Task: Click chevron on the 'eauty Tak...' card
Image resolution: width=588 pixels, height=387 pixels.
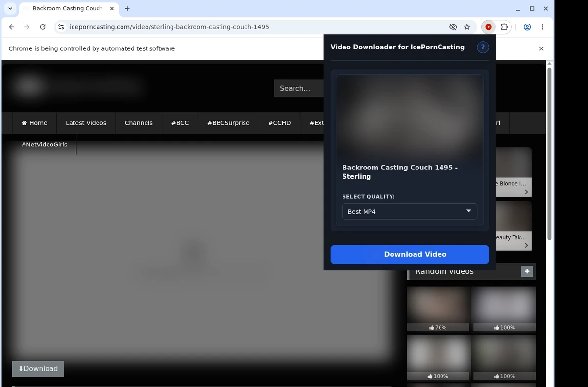Action: pyautogui.click(x=526, y=245)
